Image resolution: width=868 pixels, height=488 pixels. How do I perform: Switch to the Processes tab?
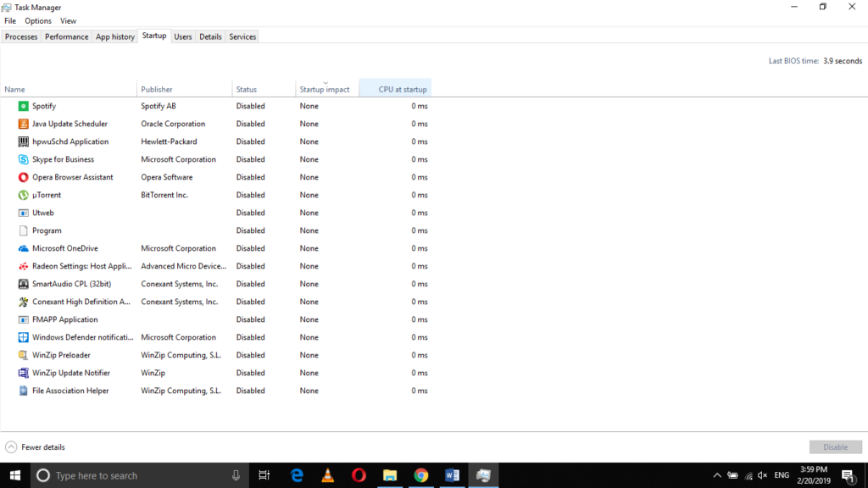[21, 36]
